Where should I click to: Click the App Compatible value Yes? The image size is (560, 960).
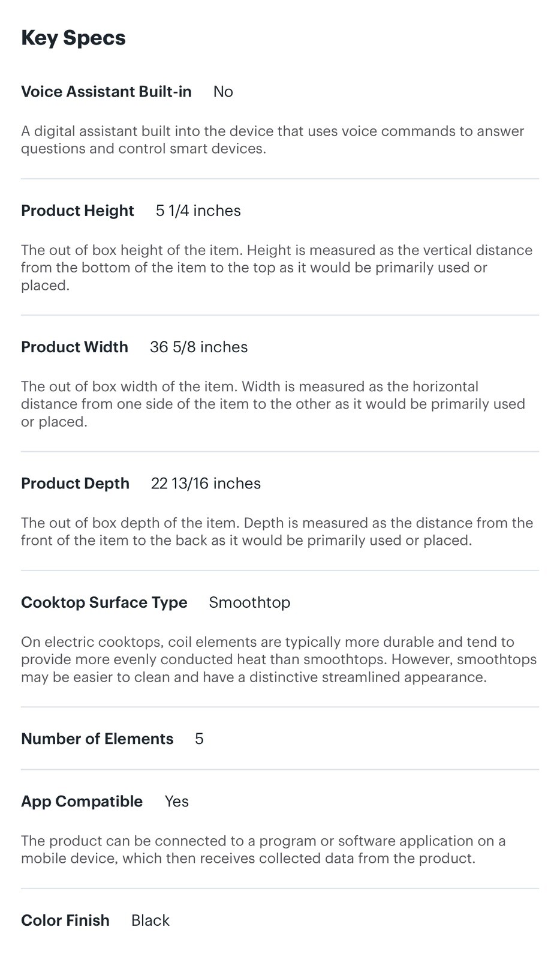point(177,802)
